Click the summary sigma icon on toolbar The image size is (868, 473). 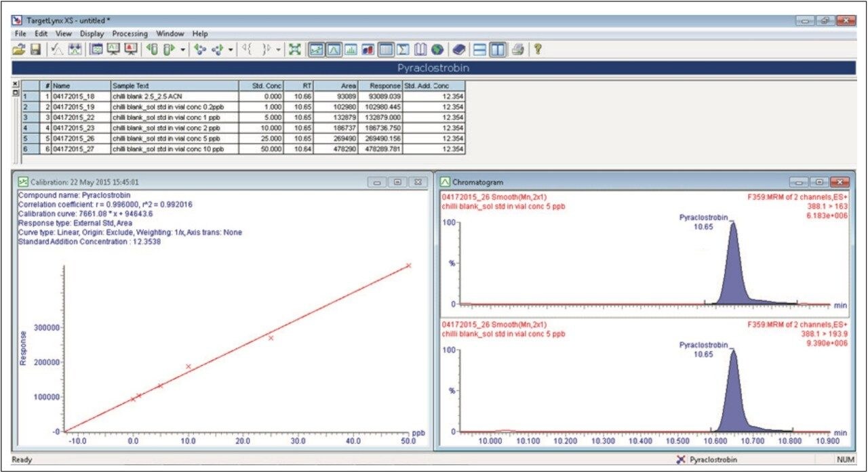point(403,47)
